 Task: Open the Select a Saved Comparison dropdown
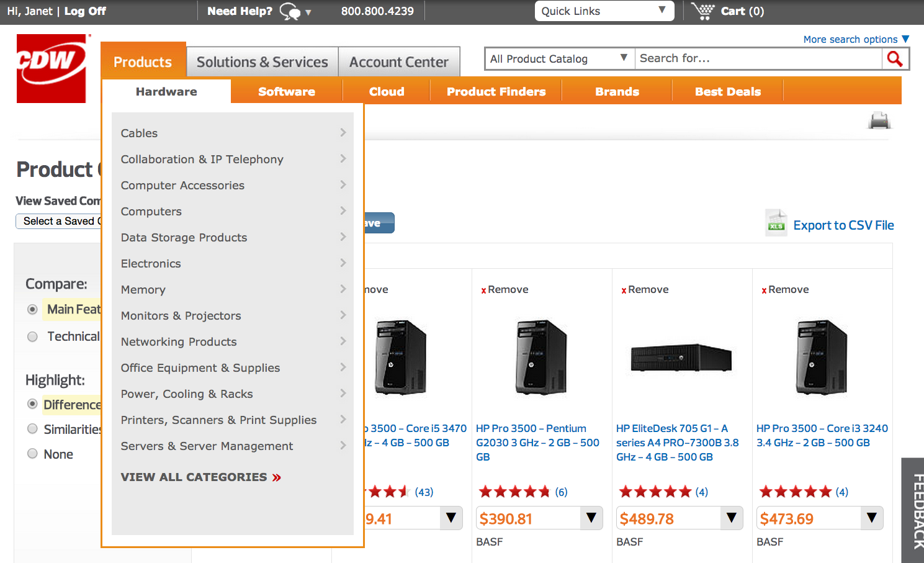(x=59, y=221)
